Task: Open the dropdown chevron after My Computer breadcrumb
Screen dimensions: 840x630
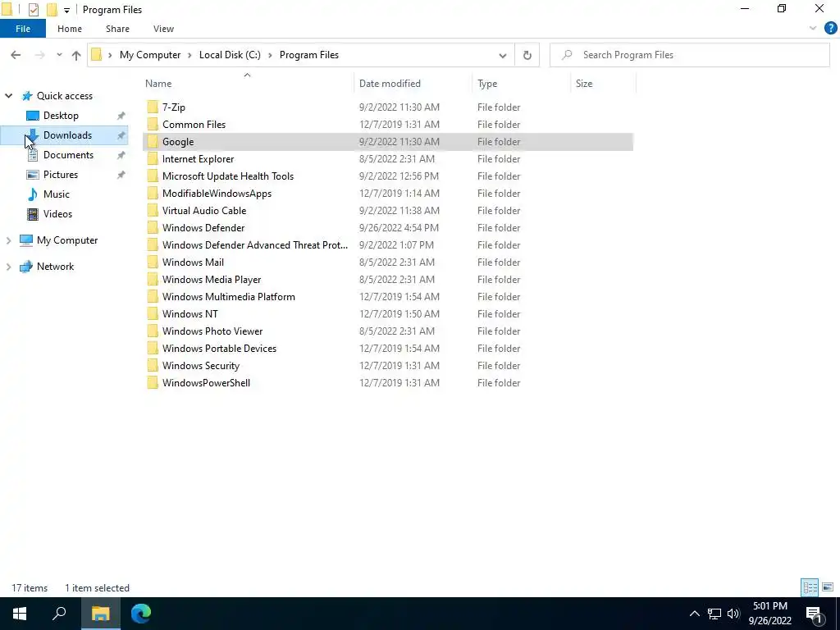Action: pyautogui.click(x=189, y=55)
